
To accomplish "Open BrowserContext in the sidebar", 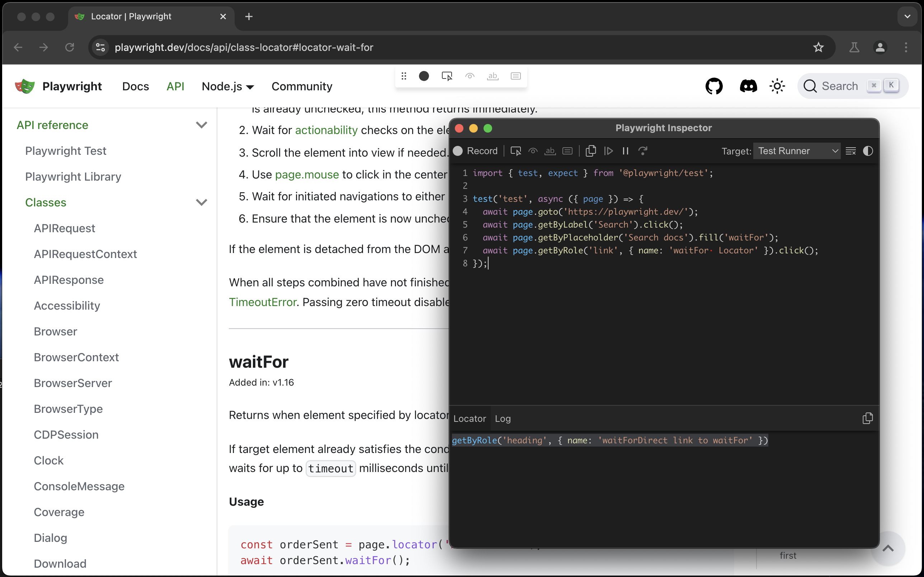I will (x=76, y=357).
